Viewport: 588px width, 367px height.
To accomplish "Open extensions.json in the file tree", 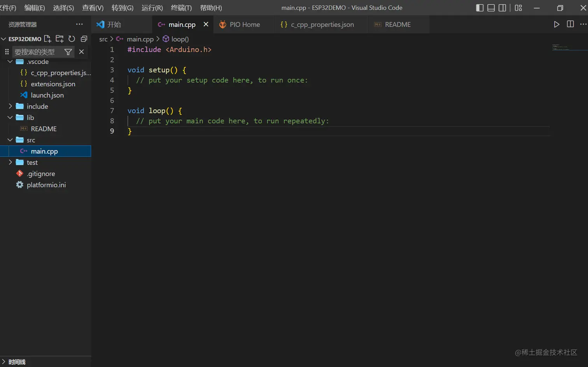I will pyautogui.click(x=45, y=84).
